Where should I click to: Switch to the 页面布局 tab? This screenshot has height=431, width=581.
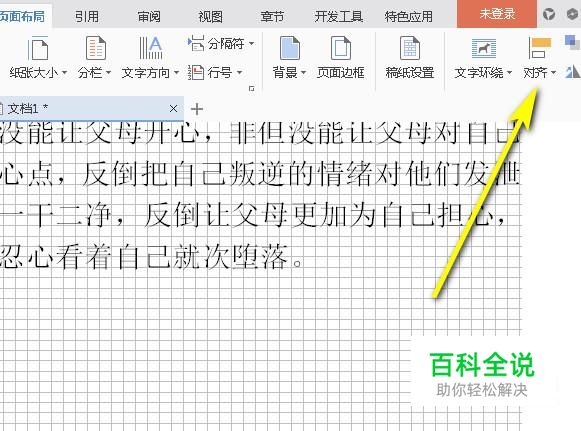coord(22,16)
